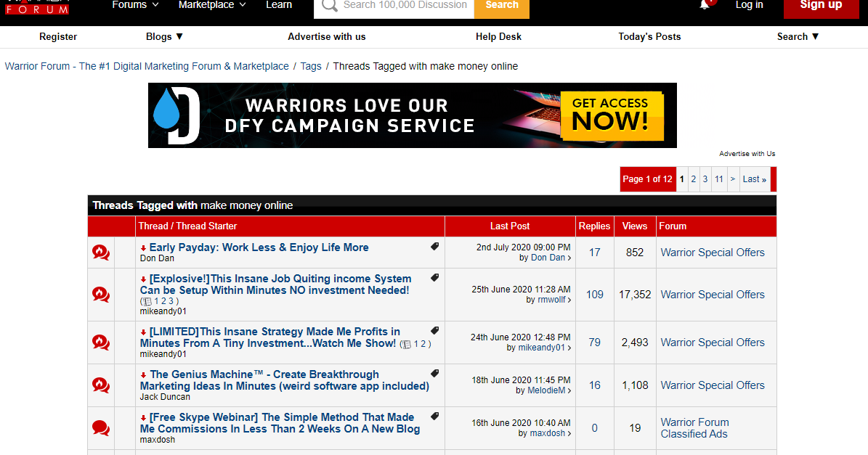Click the speech bubble icon for Free Skype Webinar
The height and width of the screenshot is (455, 868).
tap(100, 428)
